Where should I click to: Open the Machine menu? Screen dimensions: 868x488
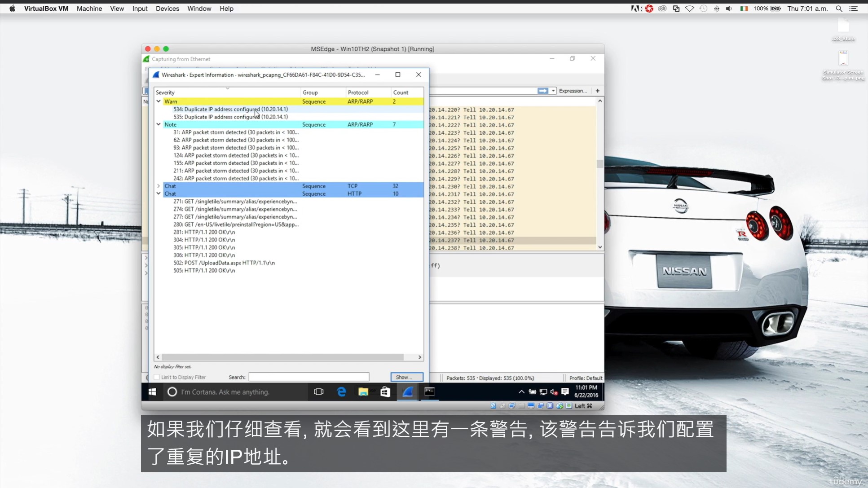click(x=89, y=9)
